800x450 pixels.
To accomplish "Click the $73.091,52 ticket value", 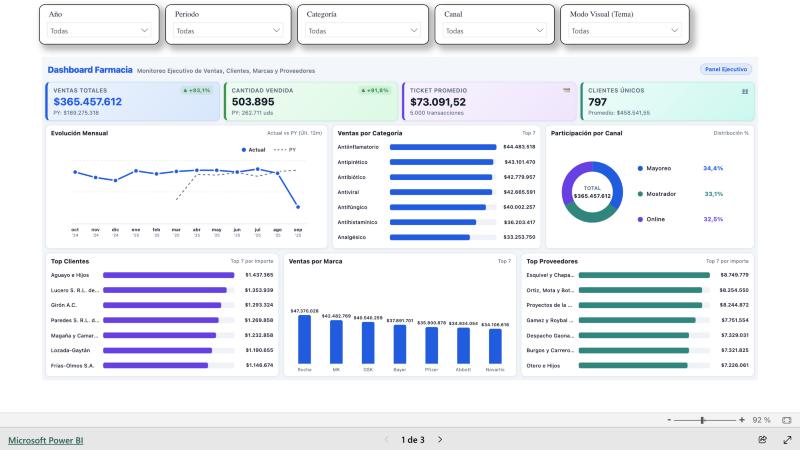I will coord(438,102).
